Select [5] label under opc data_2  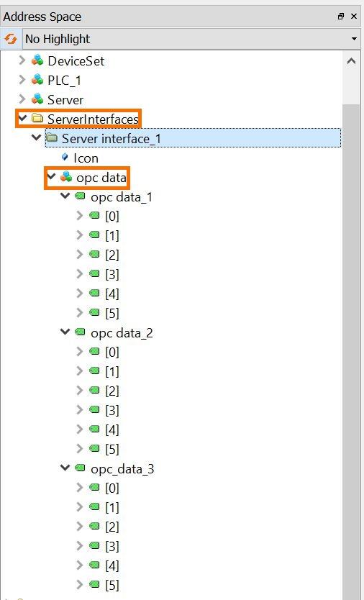(112, 449)
